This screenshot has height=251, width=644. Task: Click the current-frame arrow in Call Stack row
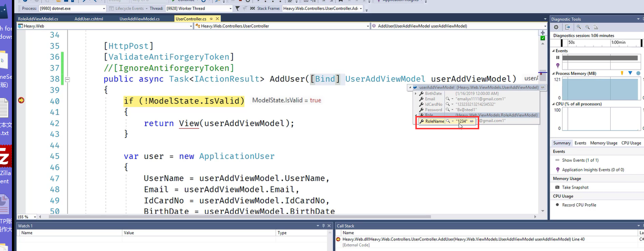tap(338, 239)
